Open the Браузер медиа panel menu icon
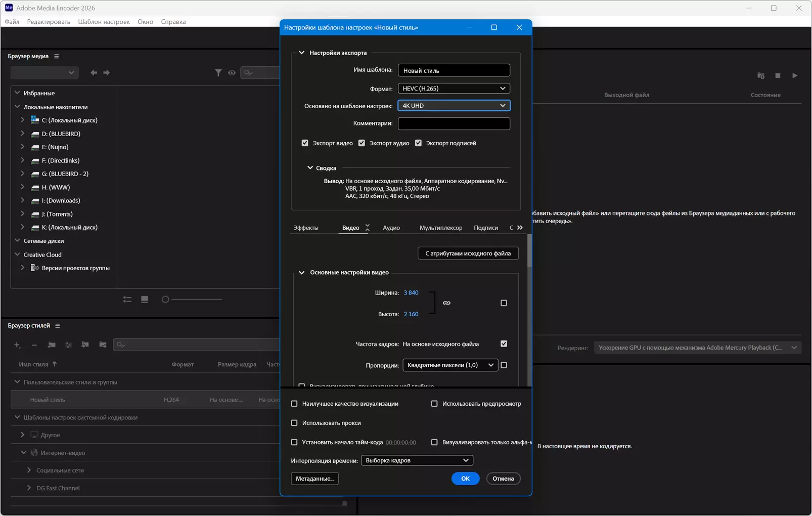This screenshot has height=516, width=812. coord(57,56)
